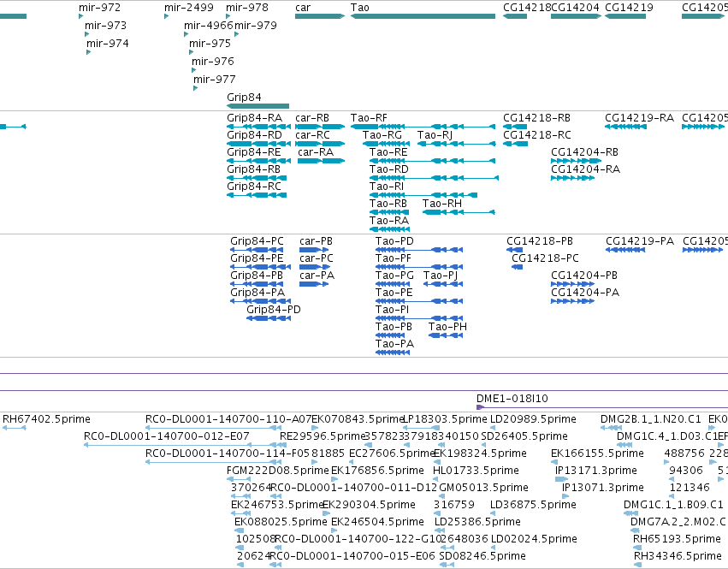Select the Tao-PD protein label
The height and width of the screenshot is (569, 728).
(x=394, y=241)
